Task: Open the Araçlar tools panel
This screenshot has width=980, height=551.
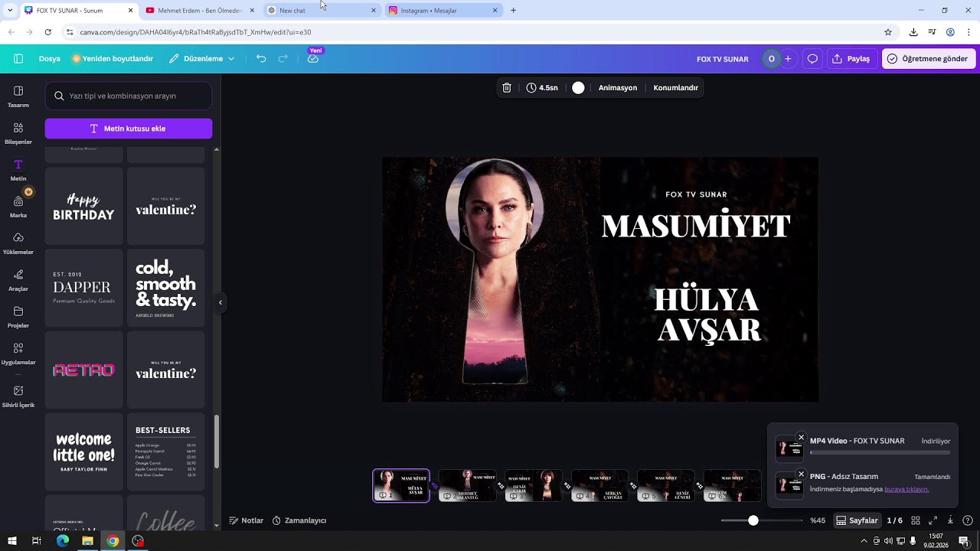Action: tap(18, 280)
